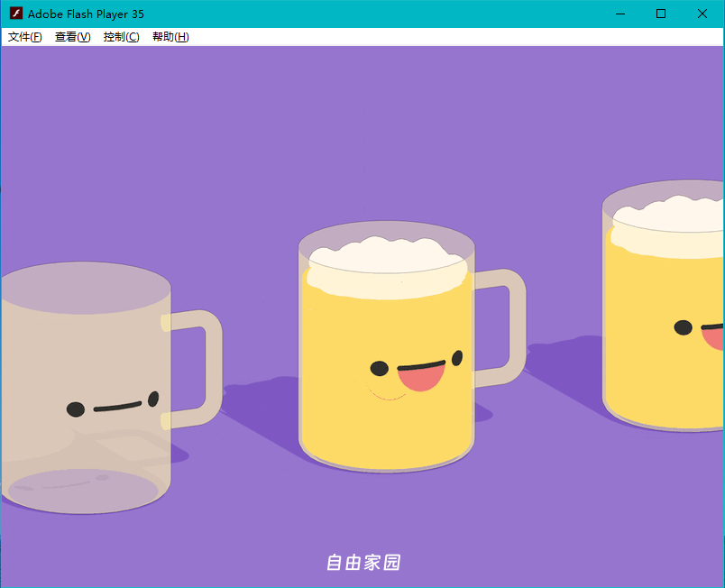Maximize the Flash Player window
Viewport: 725px width, 588px height.
(661, 14)
